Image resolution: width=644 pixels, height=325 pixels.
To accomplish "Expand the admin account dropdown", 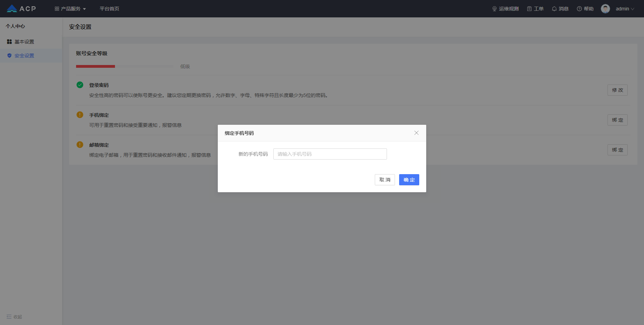I will click(x=625, y=9).
